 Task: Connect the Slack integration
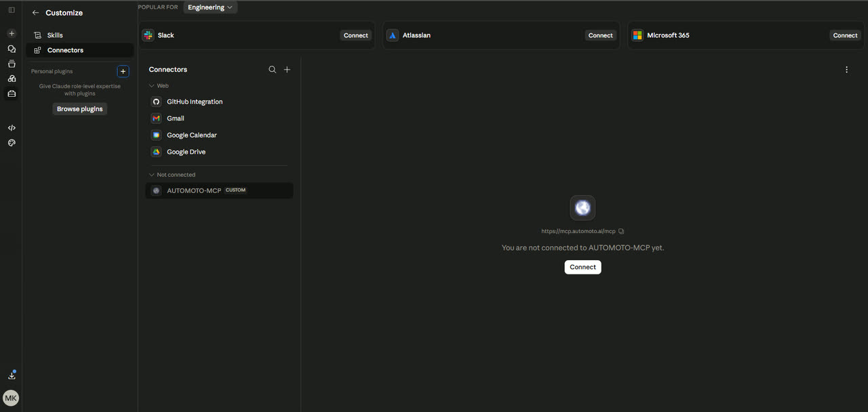point(355,35)
